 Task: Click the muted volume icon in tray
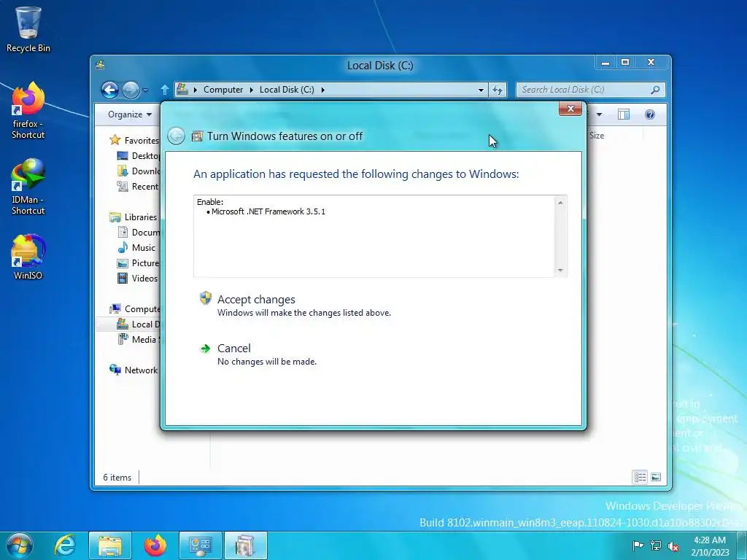tap(673, 545)
